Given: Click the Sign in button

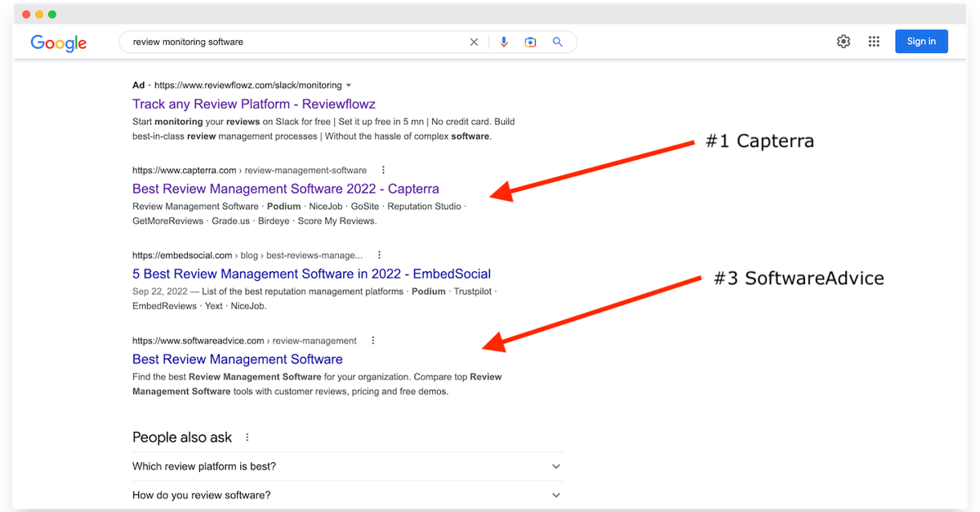Looking at the screenshot, I should 921,42.
